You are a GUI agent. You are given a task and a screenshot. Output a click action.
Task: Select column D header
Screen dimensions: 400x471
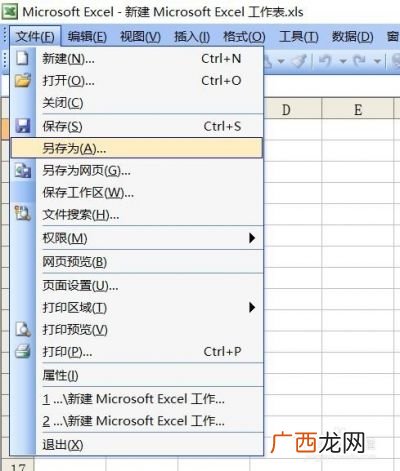pyautogui.click(x=286, y=109)
